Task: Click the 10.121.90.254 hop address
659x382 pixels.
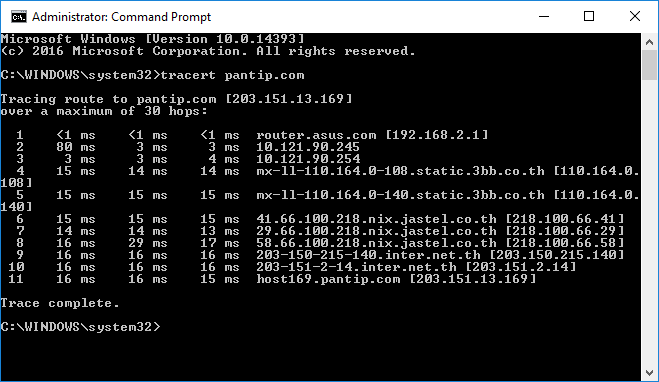Action: [308, 159]
